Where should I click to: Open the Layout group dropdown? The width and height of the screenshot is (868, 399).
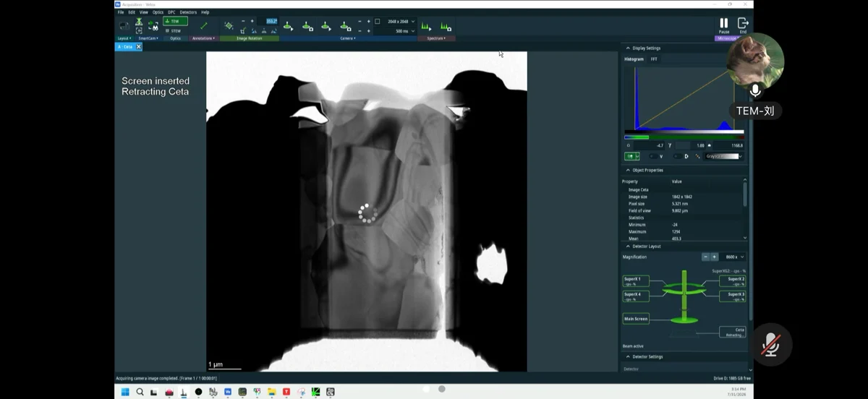124,38
